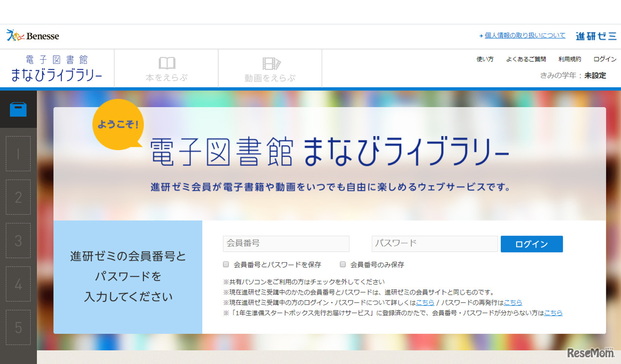Select sidebar bookshelf slot 5
Image resolution: width=621 pixels, height=364 pixels.
tap(18, 327)
